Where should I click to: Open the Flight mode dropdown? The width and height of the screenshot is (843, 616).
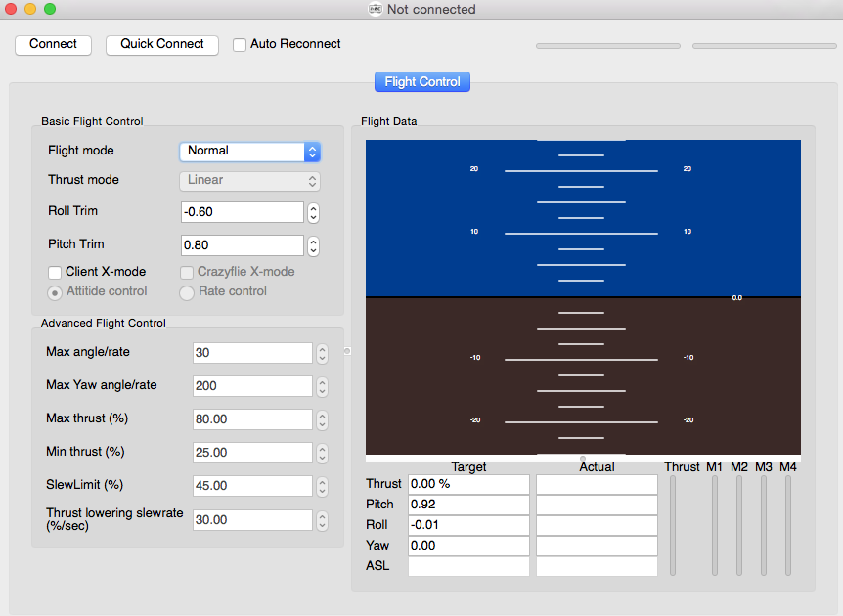point(249,152)
